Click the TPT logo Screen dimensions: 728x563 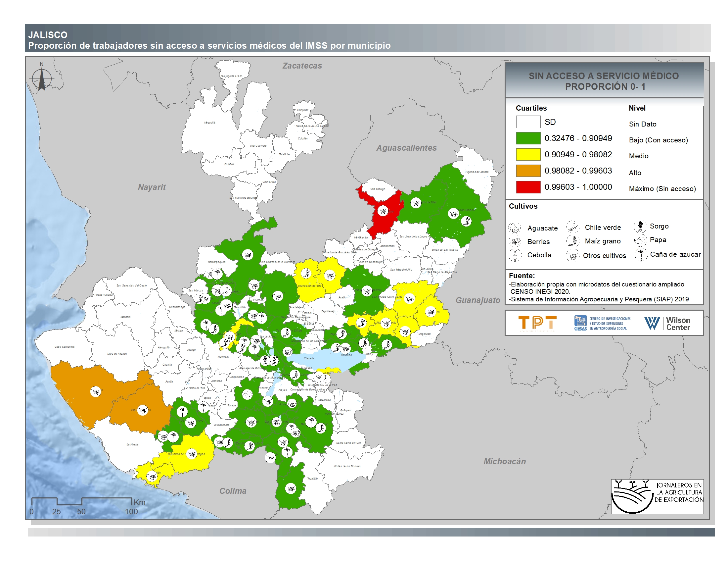(537, 323)
